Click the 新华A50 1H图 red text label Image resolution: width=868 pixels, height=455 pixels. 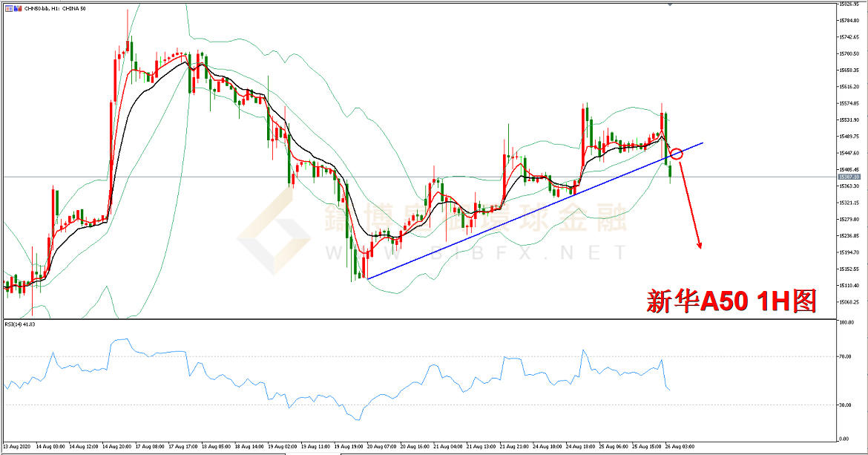pyautogui.click(x=731, y=301)
